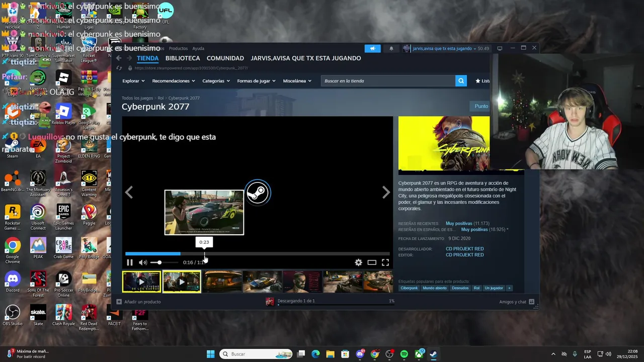
Task: Select second trailer thumbnail in strip
Action: [182, 282]
